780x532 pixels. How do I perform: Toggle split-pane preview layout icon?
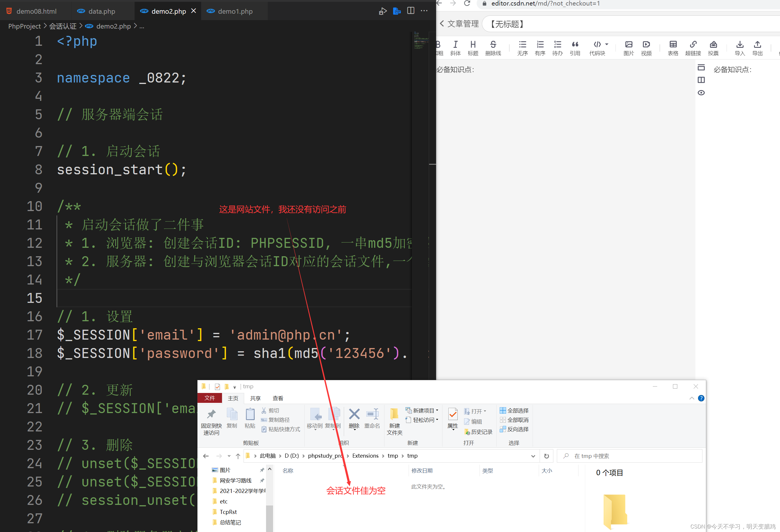click(701, 80)
